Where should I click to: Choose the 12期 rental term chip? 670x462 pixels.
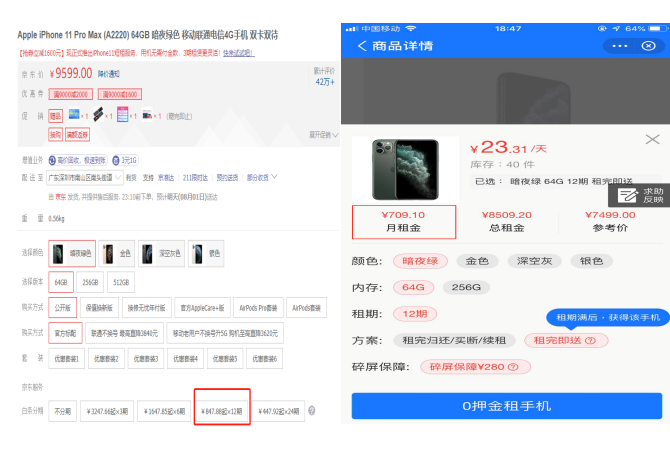pos(414,314)
